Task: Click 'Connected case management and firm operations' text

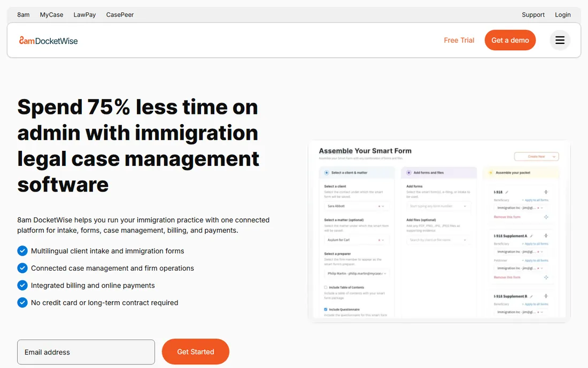Action: [x=112, y=268]
